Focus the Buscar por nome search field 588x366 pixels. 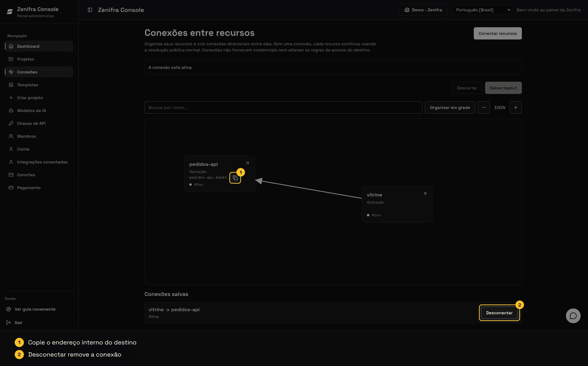coord(283,107)
